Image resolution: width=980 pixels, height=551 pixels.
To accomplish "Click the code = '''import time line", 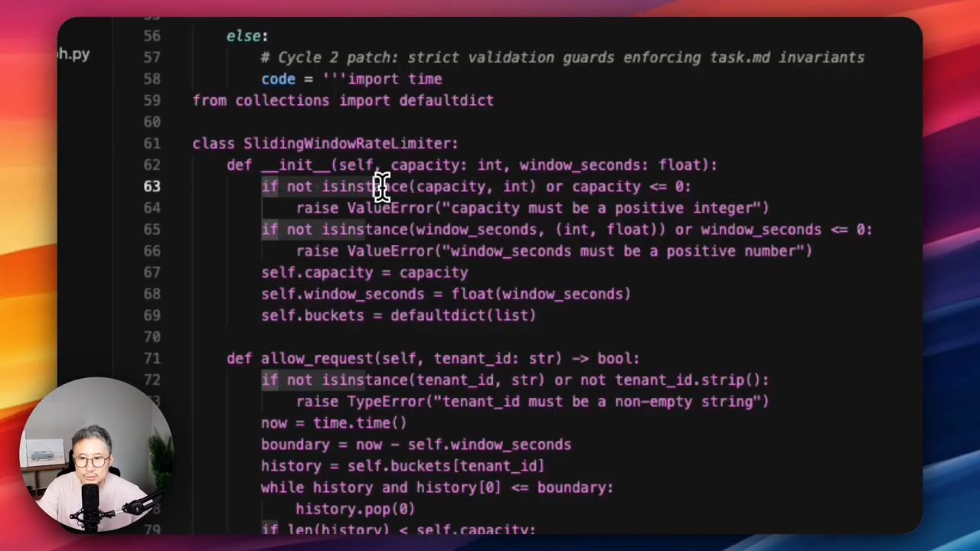I will pyautogui.click(x=351, y=79).
